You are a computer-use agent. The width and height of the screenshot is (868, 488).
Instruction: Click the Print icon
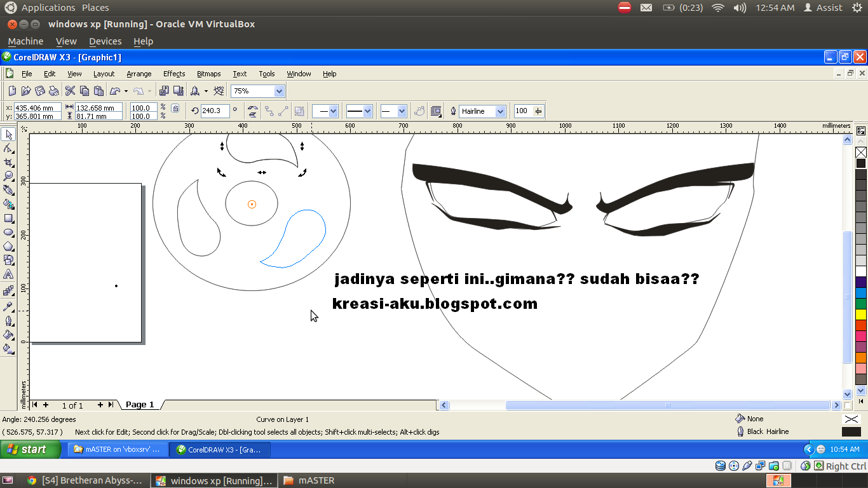pos(54,91)
